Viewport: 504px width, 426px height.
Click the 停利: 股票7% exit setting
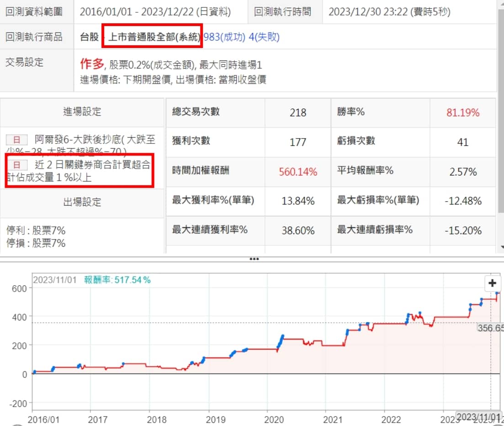point(36,230)
